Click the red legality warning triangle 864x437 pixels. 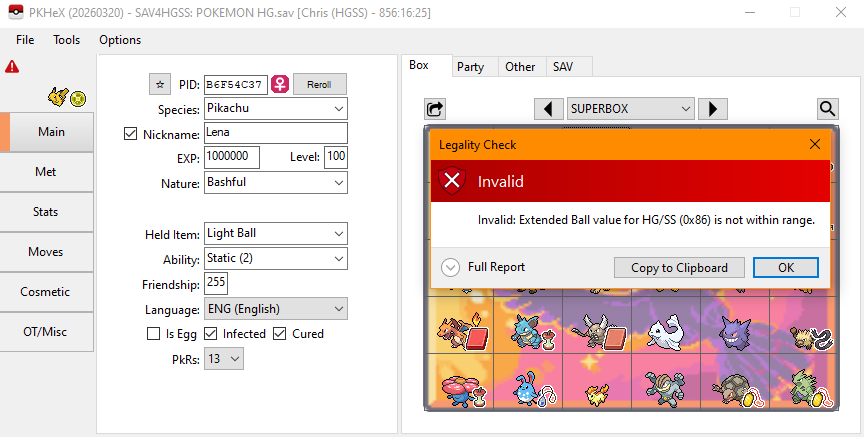(x=11, y=67)
